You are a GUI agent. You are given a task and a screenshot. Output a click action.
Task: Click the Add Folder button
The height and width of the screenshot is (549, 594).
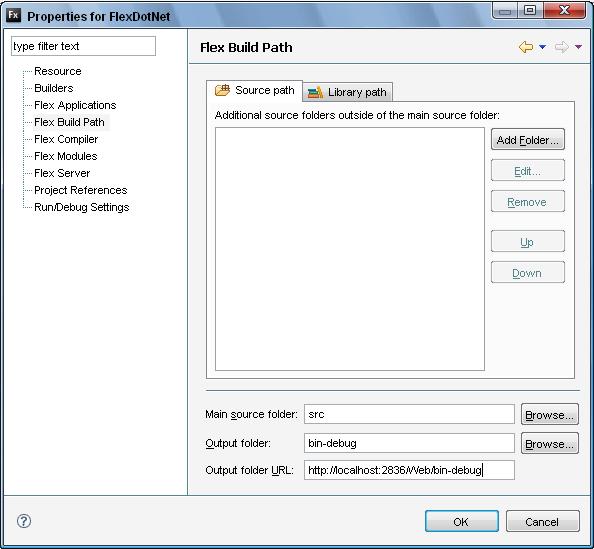point(527,140)
